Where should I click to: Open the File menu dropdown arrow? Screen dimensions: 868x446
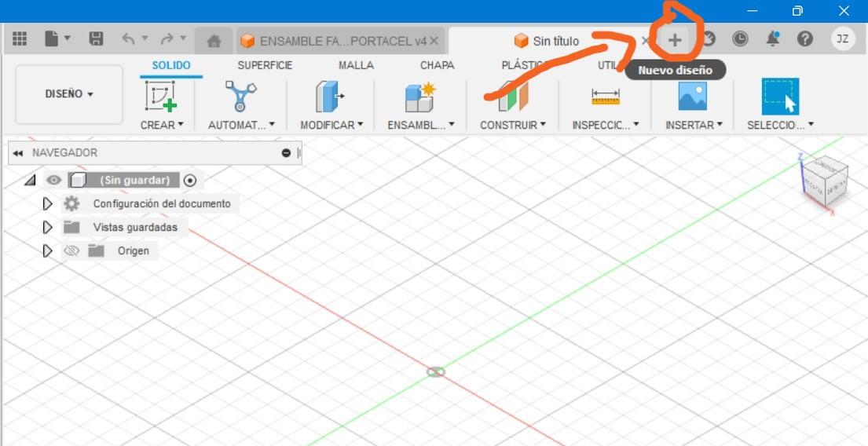click(x=67, y=38)
